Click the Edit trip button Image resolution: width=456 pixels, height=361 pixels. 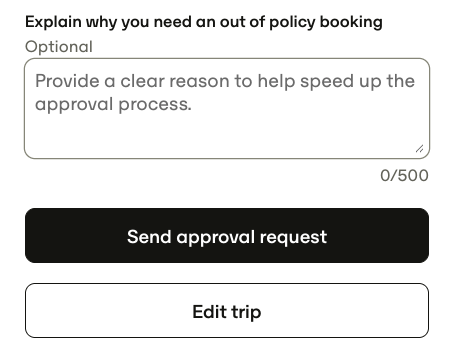(227, 311)
